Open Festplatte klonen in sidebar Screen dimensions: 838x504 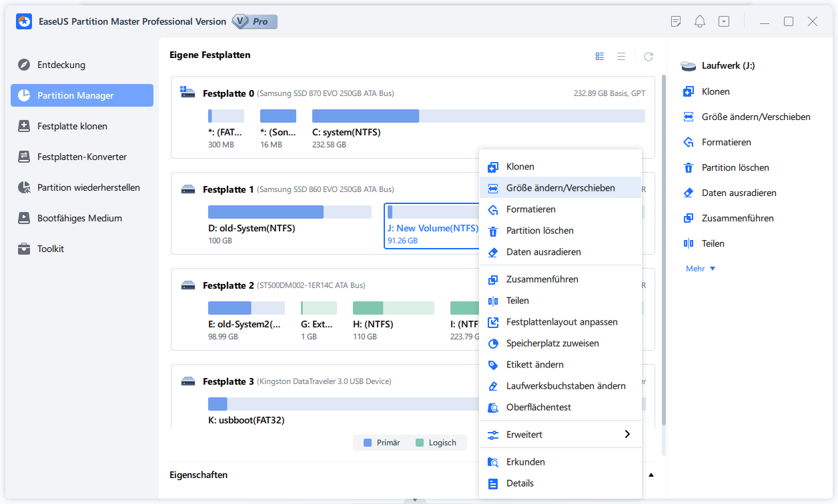[x=82, y=126]
